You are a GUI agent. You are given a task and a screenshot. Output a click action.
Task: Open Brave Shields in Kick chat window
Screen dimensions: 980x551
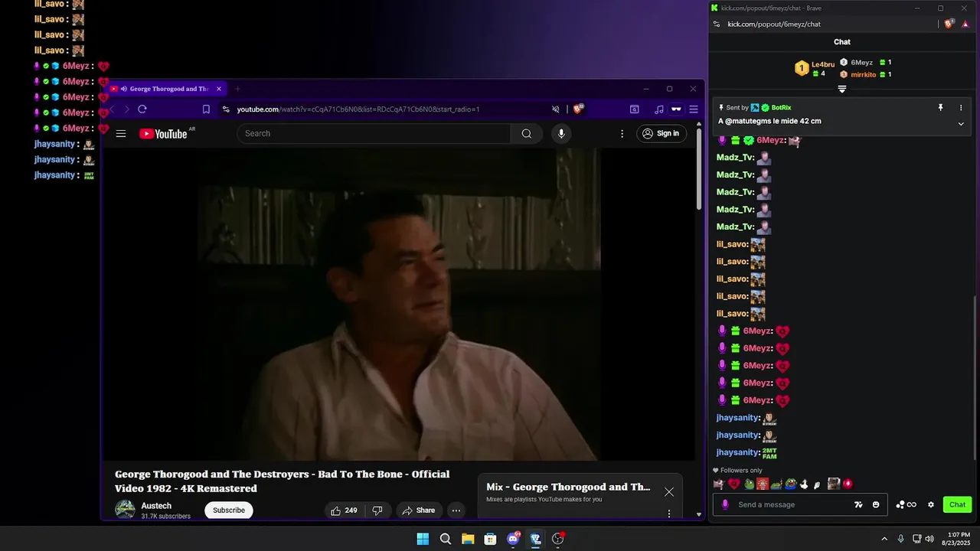click(x=949, y=24)
